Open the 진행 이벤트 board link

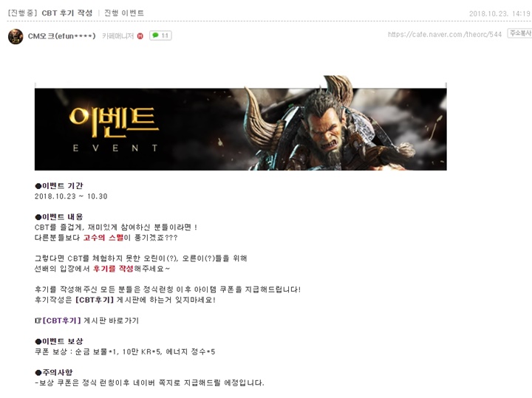click(x=124, y=13)
